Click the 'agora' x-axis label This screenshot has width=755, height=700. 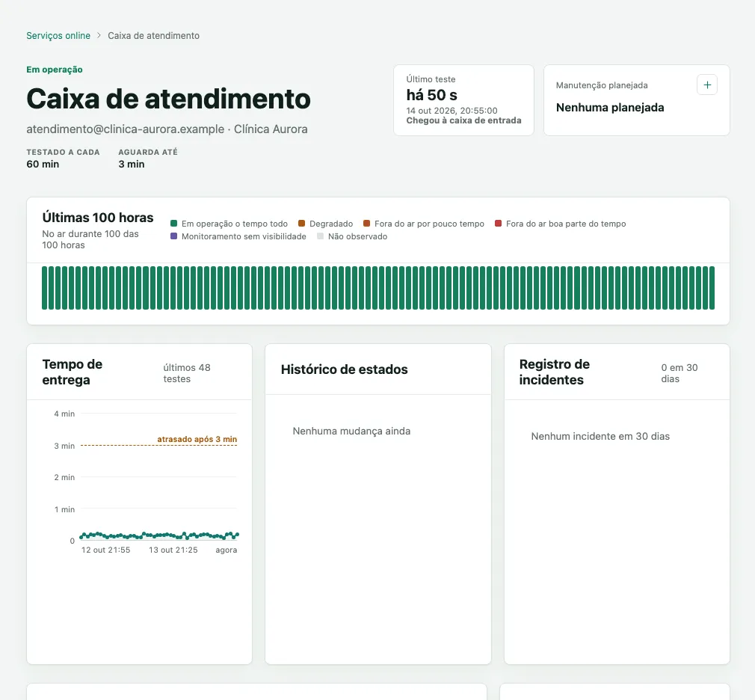tap(226, 550)
